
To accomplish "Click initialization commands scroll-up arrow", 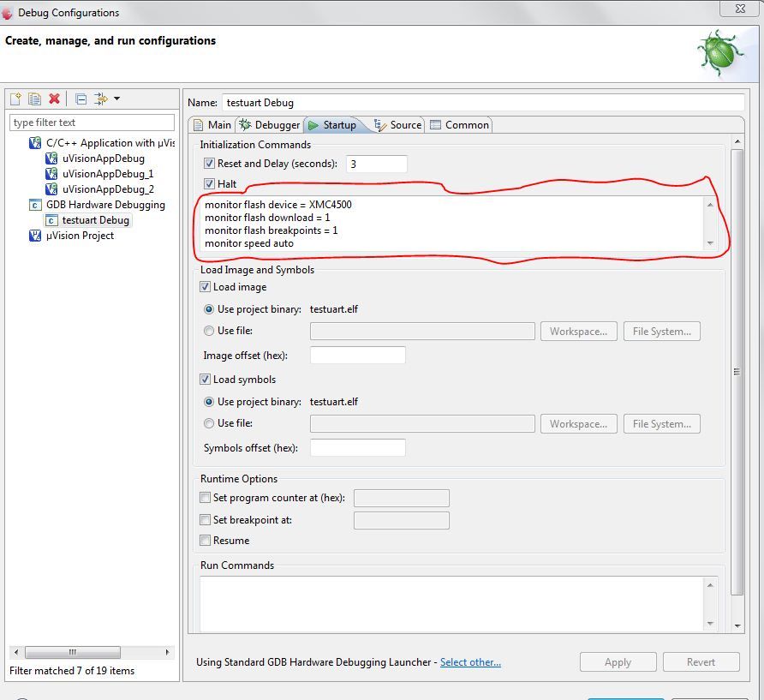I will [710, 205].
